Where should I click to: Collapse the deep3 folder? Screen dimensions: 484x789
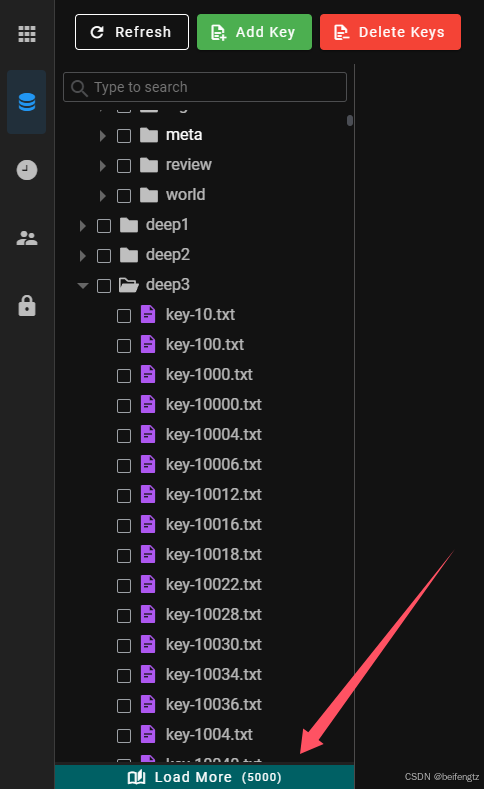coord(83,286)
